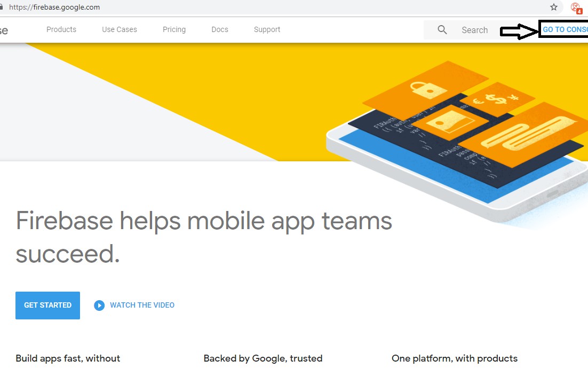Click the GET STARTED button
The image size is (588, 368).
click(47, 305)
